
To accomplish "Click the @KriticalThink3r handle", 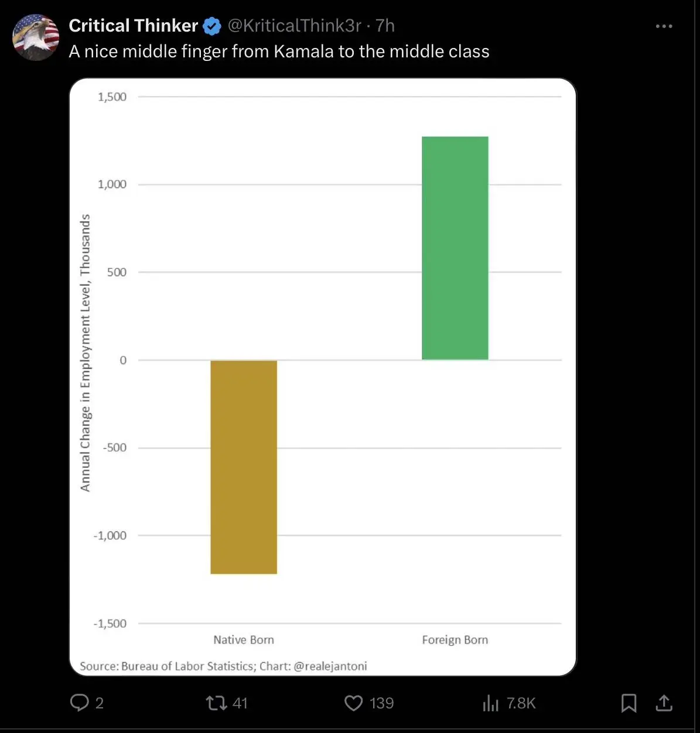I will (x=294, y=26).
